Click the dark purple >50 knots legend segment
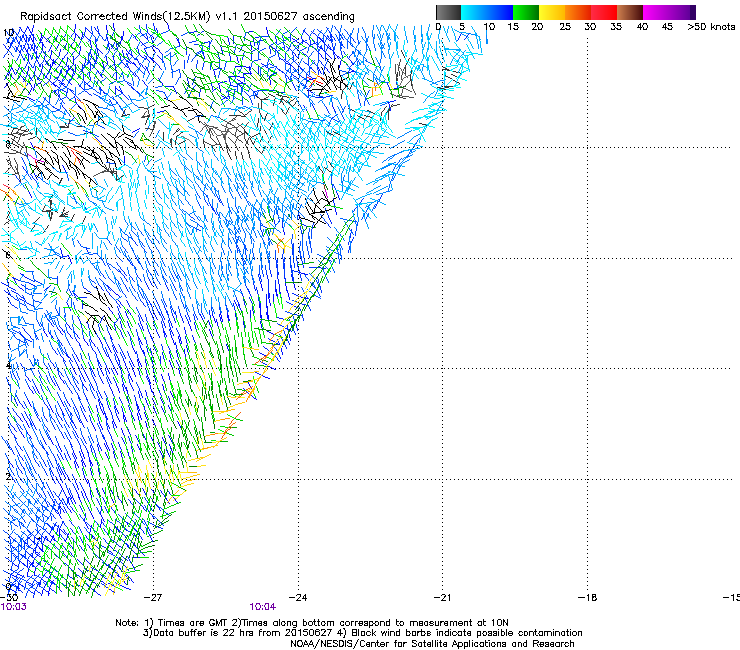 click(x=693, y=12)
